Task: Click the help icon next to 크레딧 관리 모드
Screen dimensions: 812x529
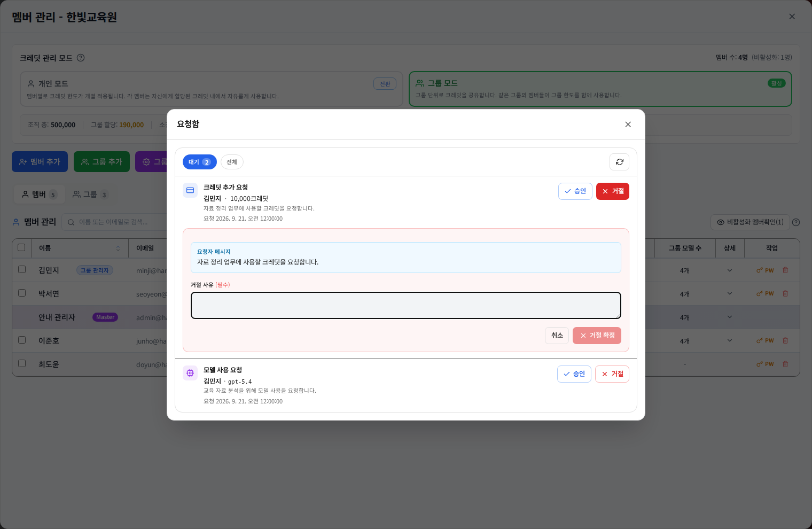Action: 81,58
